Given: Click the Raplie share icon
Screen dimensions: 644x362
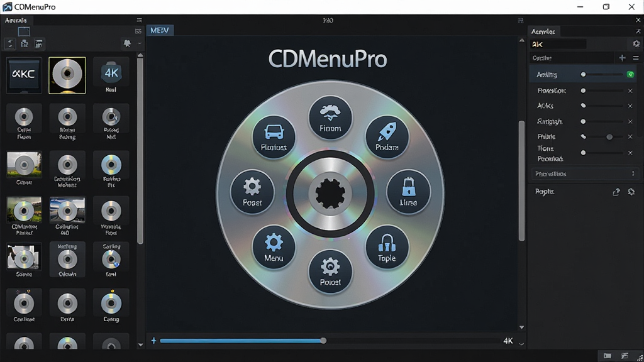Looking at the screenshot, I should [616, 192].
